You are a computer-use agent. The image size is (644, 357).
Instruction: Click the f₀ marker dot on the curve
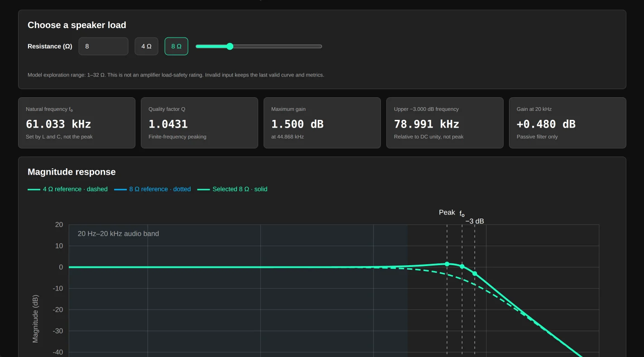[462, 267]
